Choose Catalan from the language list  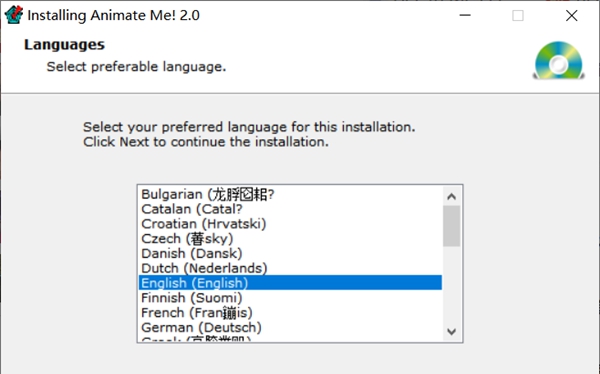coord(290,209)
